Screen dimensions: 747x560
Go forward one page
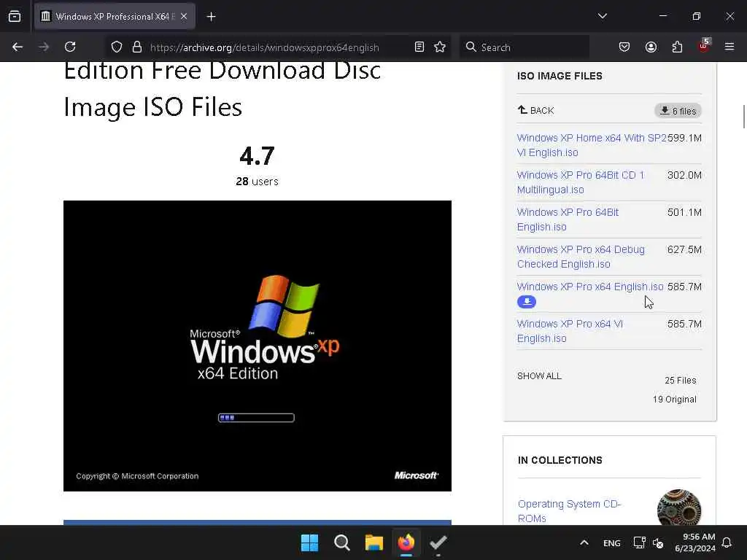44,47
